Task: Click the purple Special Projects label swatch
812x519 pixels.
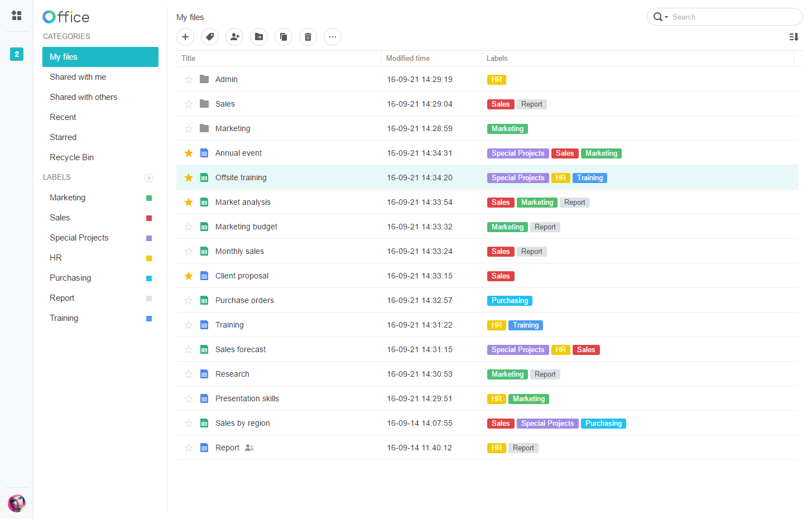Action: pyautogui.click(x=149, y=238)
